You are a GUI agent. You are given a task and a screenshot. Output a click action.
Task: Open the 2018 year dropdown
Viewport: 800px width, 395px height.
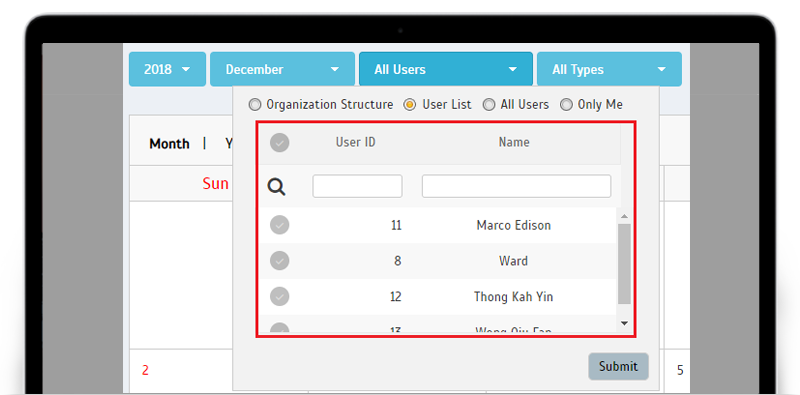click(167, 69)
